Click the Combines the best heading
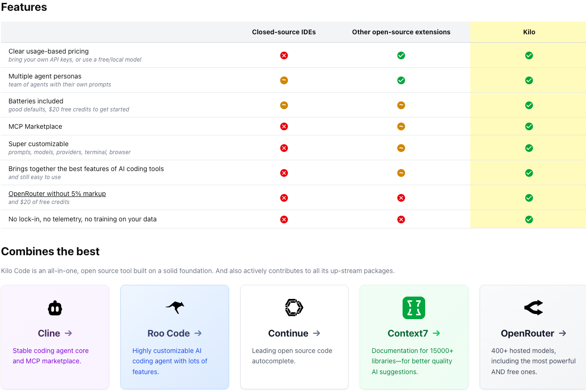Image resolution: width=586 pixels, height=392 pixels. coord(50,251)
